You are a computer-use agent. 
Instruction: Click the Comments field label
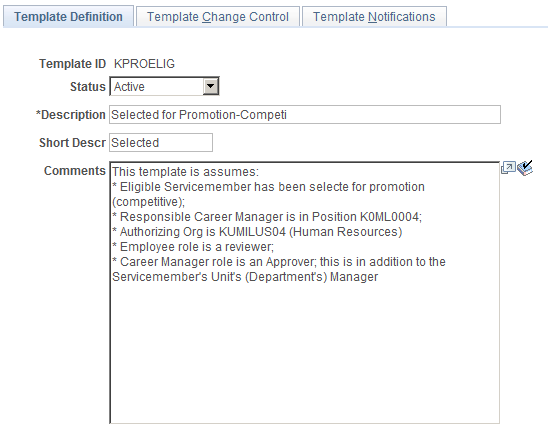pyautogui.click(x=75, y=171)
